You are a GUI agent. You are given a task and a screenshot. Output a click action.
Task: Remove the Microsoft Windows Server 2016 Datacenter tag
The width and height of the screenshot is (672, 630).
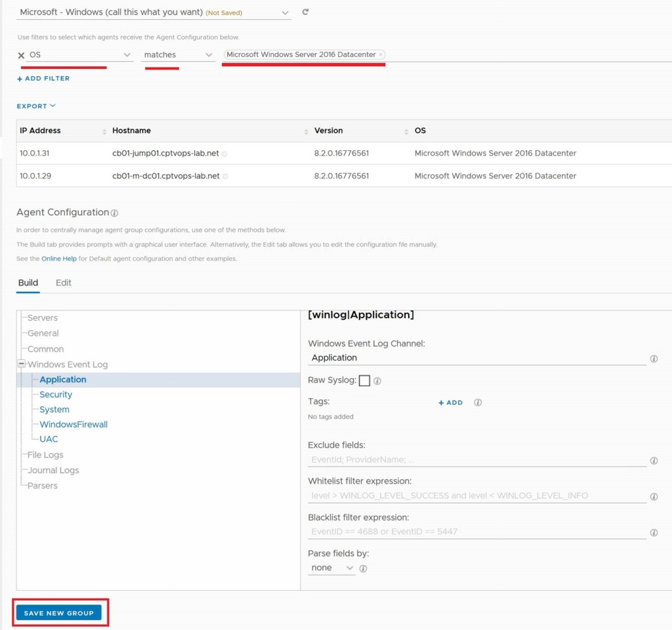[381, 54]
